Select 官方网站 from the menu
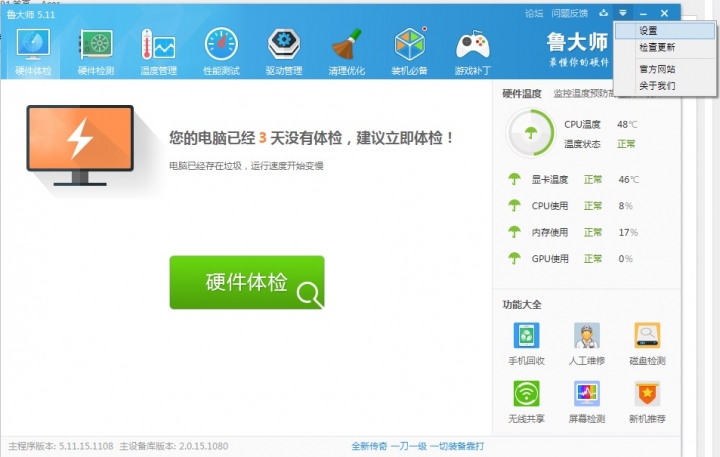The width and height of the screenshot is (720, 457). point(664,69)
